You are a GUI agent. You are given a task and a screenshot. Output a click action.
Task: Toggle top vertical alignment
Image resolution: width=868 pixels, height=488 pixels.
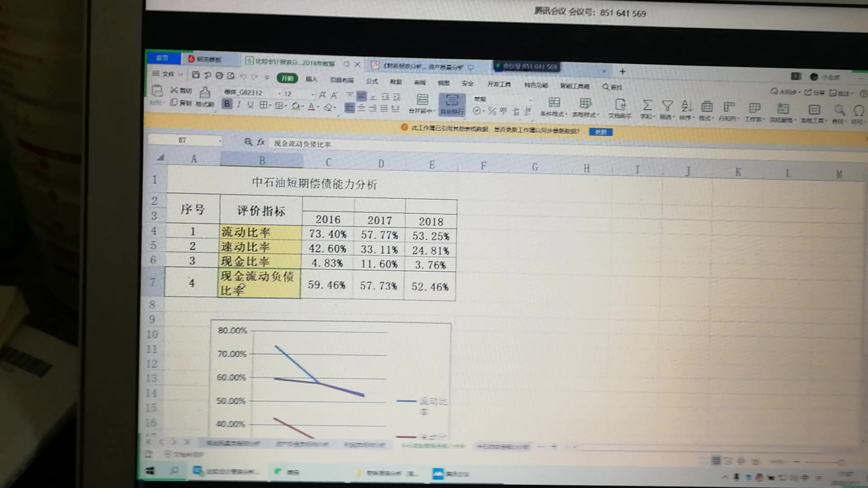click(x=349, y=95)
